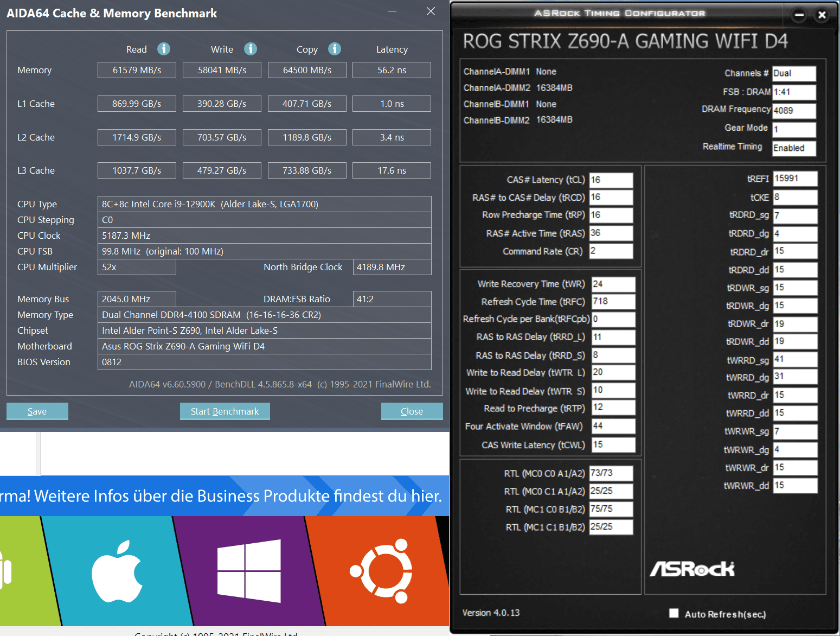Click L3 Cache Write value 479.27 GB/s

[x=222, y=170]
